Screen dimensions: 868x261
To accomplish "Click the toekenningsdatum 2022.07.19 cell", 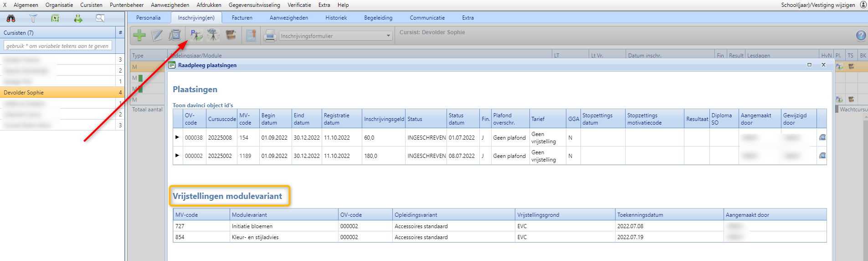I will coord(669,237).
